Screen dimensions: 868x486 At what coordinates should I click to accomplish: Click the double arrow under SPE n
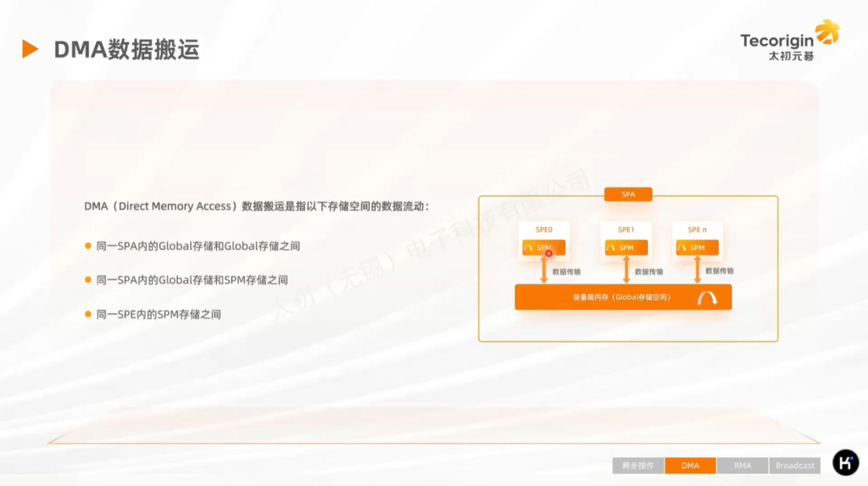click(x=698, y=271)
